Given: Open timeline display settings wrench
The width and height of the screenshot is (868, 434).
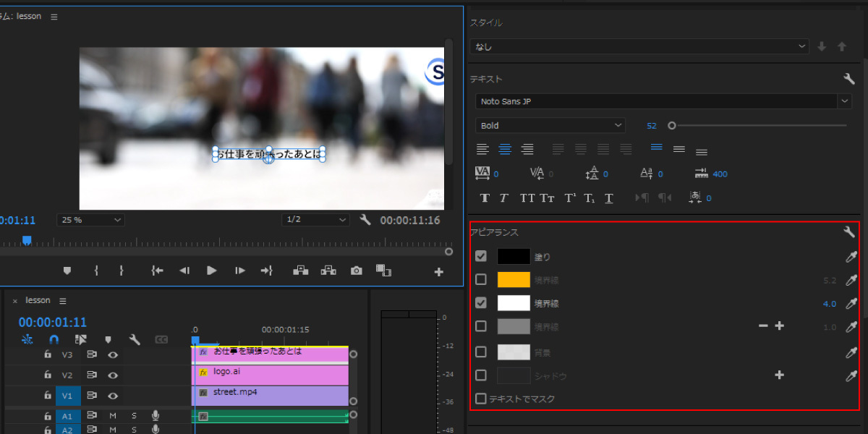Looking at the screenshot, I should pyautogui.click(x=135, y=339).
